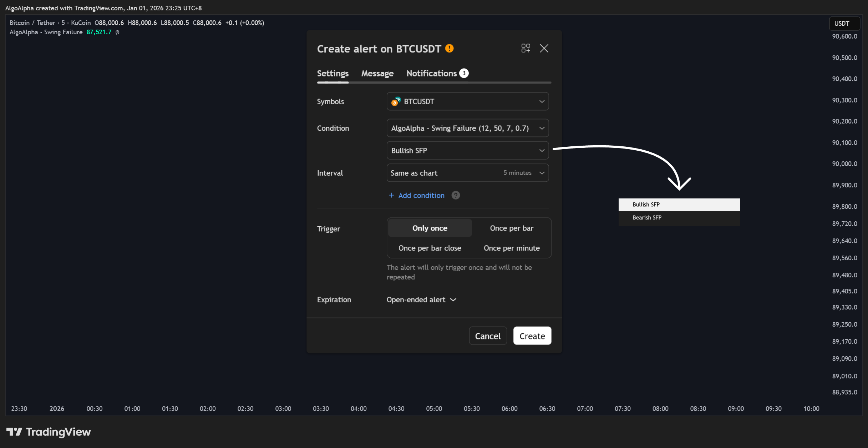Click the AlgoAlpha - Swing Failure indicator legend

coord(46,32)
